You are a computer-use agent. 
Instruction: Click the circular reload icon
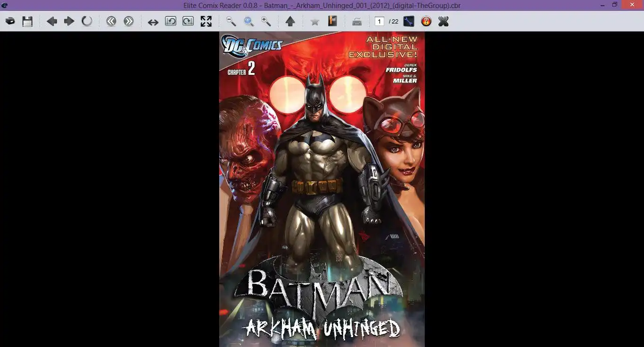pos(87,21)
